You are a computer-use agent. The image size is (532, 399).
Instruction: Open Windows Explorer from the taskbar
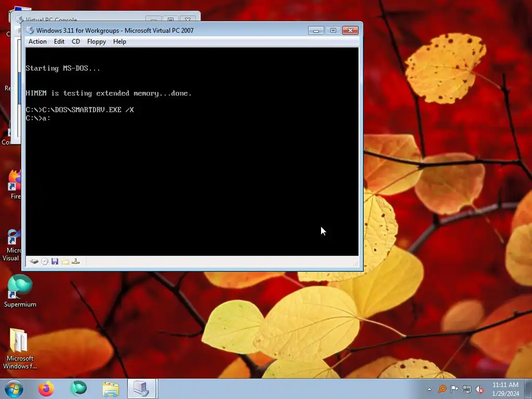[111, 389]
